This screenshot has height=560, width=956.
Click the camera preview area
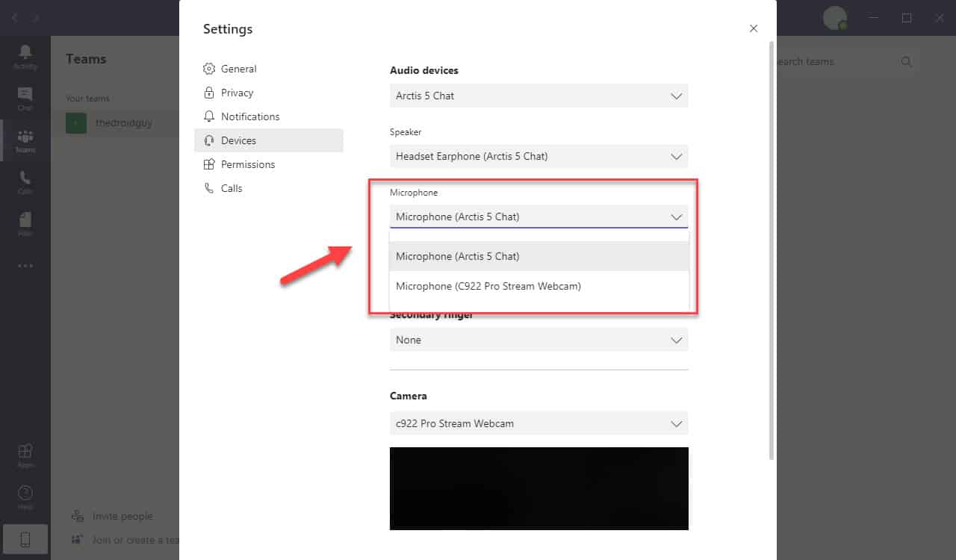[x=538, y=488]
